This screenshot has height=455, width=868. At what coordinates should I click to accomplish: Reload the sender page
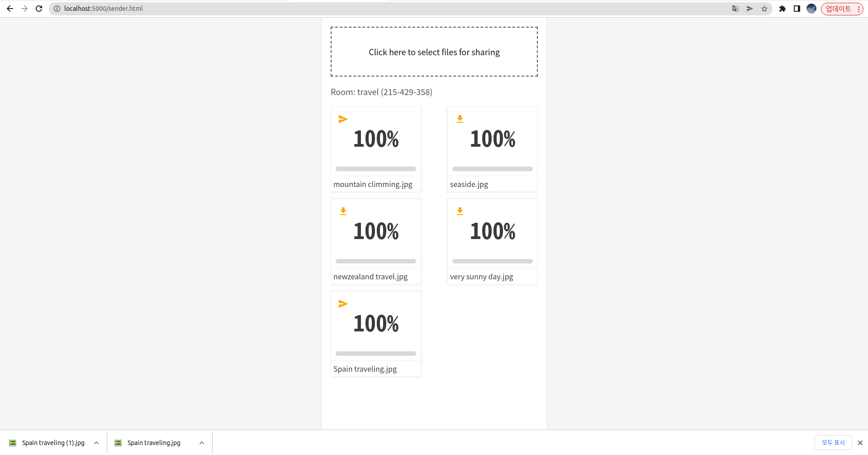click(x=39, y=9)
